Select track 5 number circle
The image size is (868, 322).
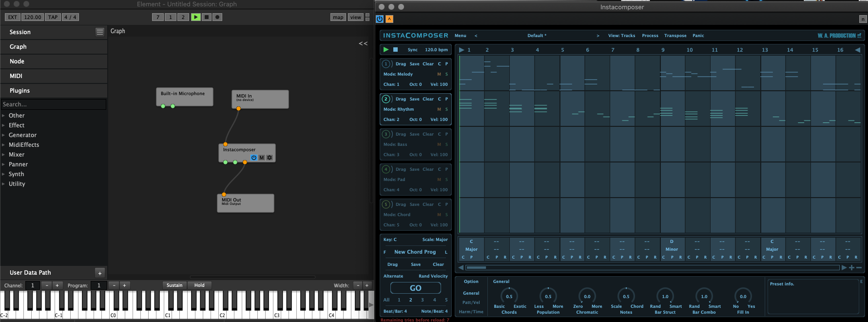tap(386, 204)
